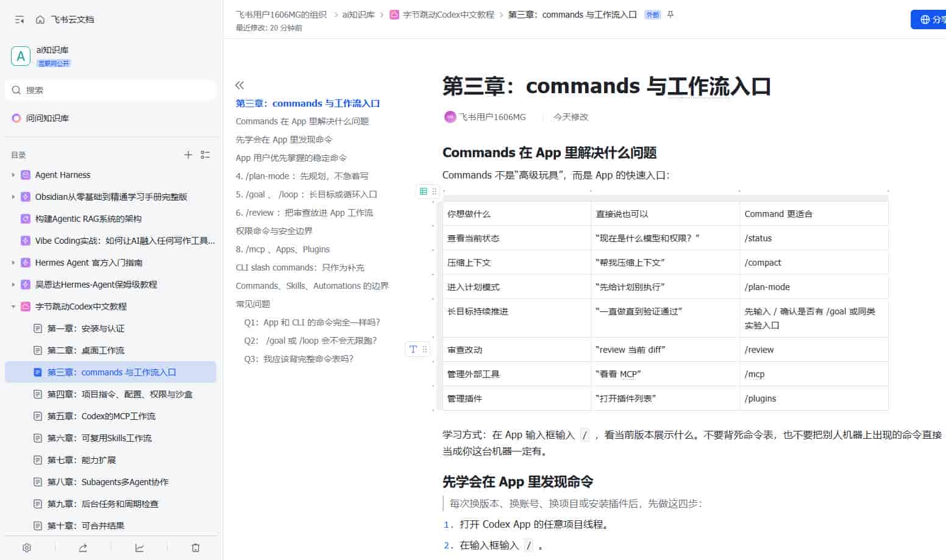Image resolution: width=946 pixels, height=560 pixels.
Task: Open the statistics chart icon
Action: coord(140,548)
